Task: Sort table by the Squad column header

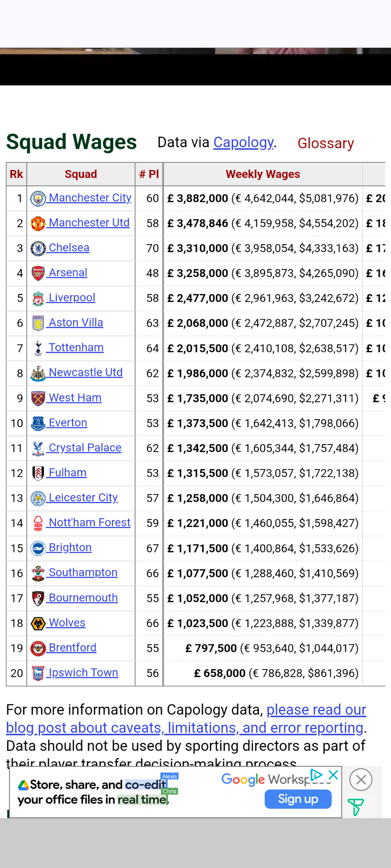Action: pos(81,174)
